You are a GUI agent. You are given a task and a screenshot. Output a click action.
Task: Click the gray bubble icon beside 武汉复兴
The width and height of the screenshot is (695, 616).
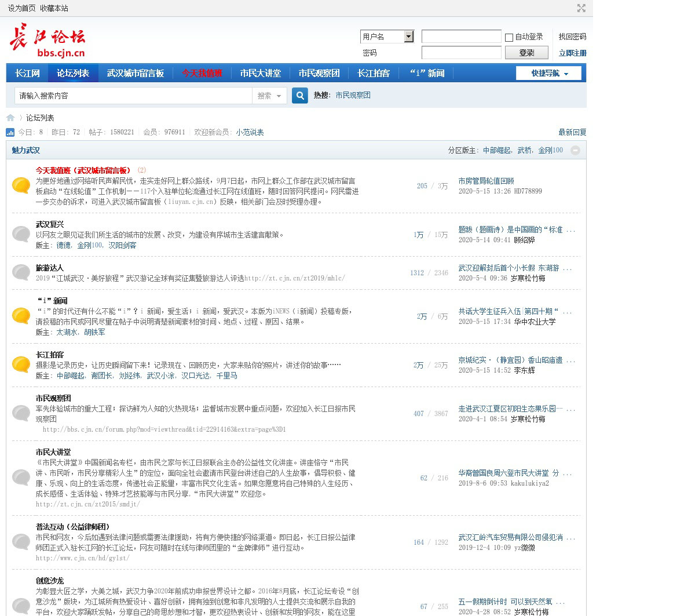click(x=21, y=234)
